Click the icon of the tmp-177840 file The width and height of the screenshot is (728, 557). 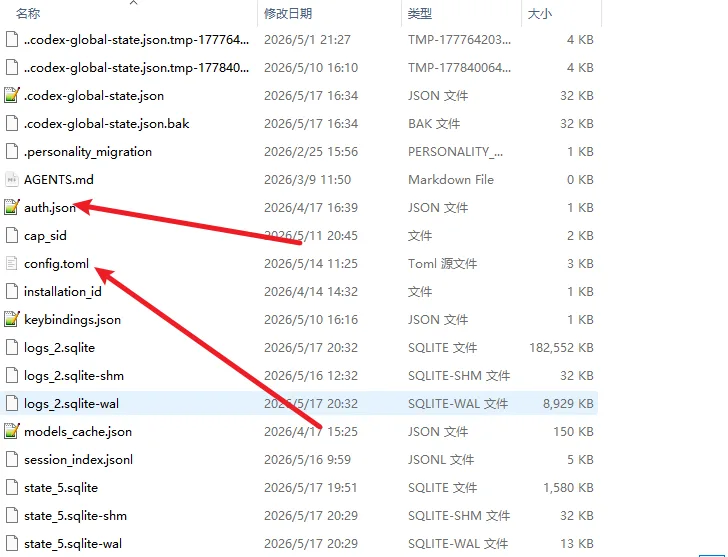click(x=12, y=67)
